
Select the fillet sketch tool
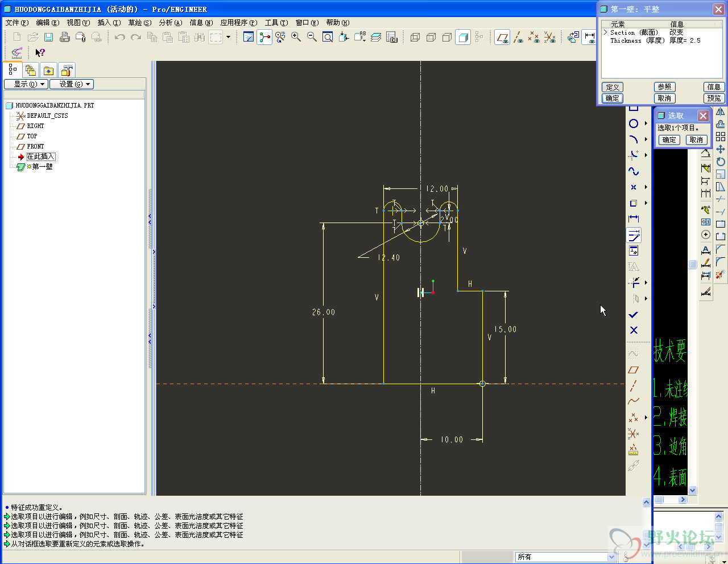coord(634,155)
